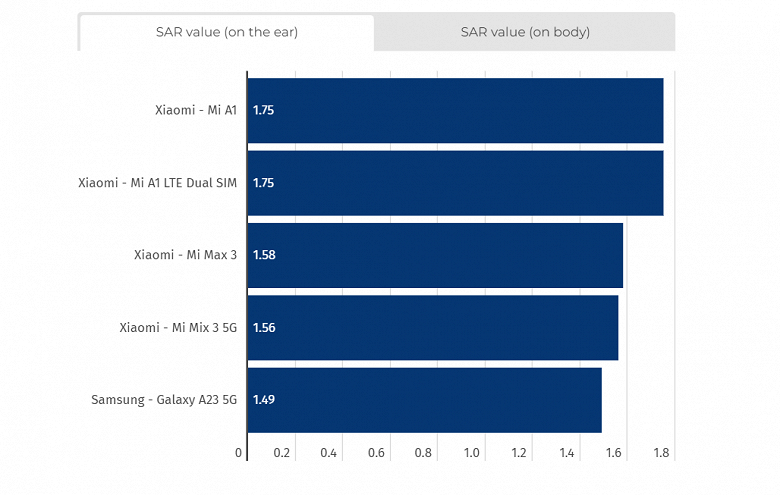
Task: Click the Xiaomi - Mi Mix 3 5G label
Action: 178,327
